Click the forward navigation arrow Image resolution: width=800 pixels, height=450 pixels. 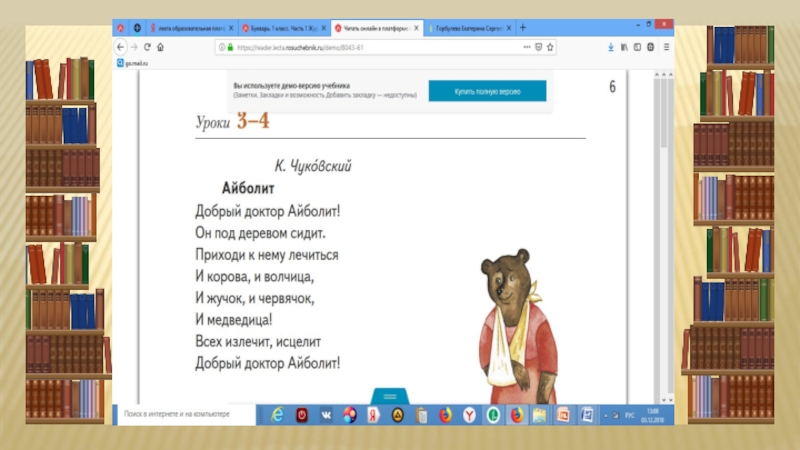[x=134, y=47]
